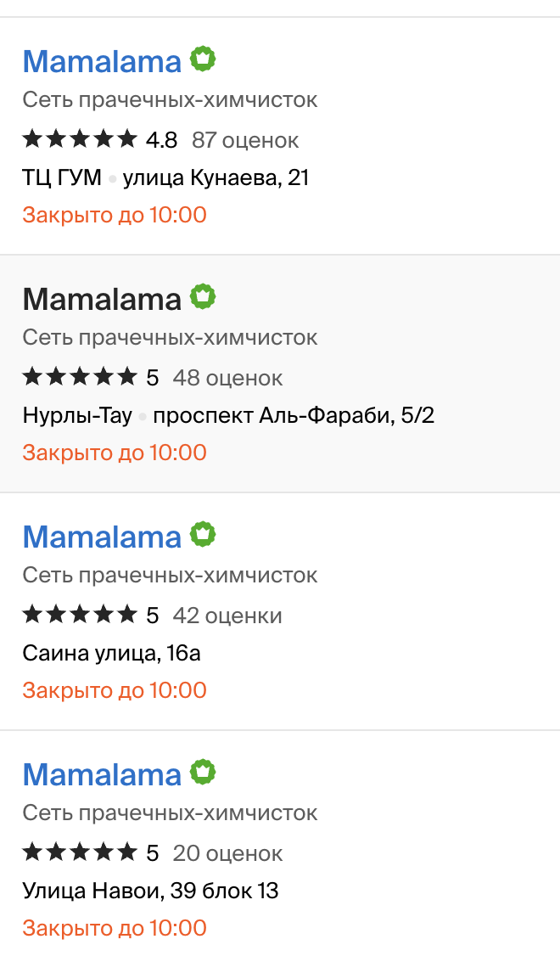560x956 pixels.
Task: Click Закрыто до 10:00 under Саина улица
Action: 115,690
